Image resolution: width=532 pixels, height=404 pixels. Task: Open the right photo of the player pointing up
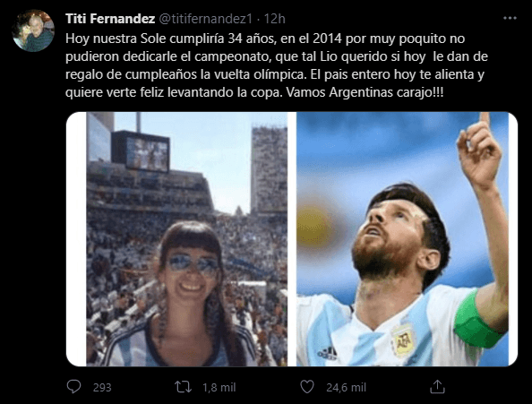click(x=407, y=239)
